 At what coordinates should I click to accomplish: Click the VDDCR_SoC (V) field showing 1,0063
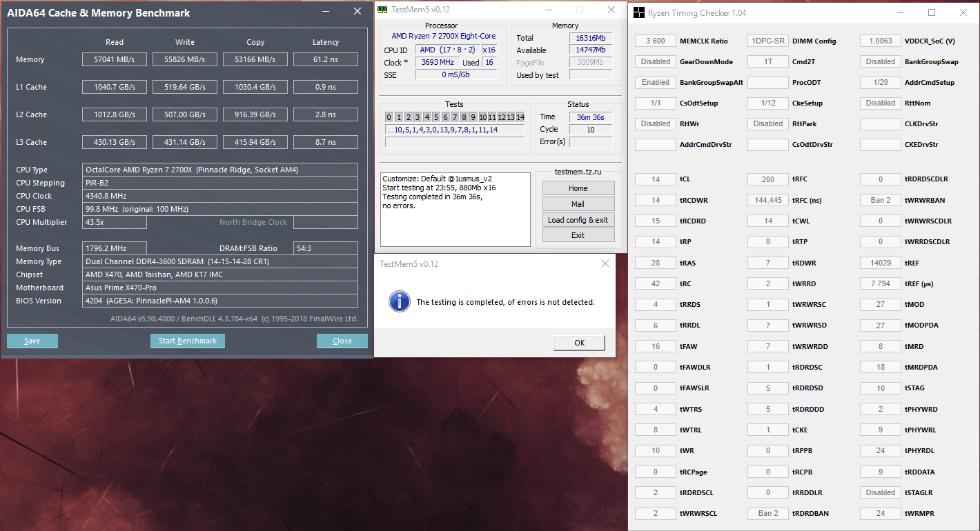pyautogui.click(x=881, y=41)
